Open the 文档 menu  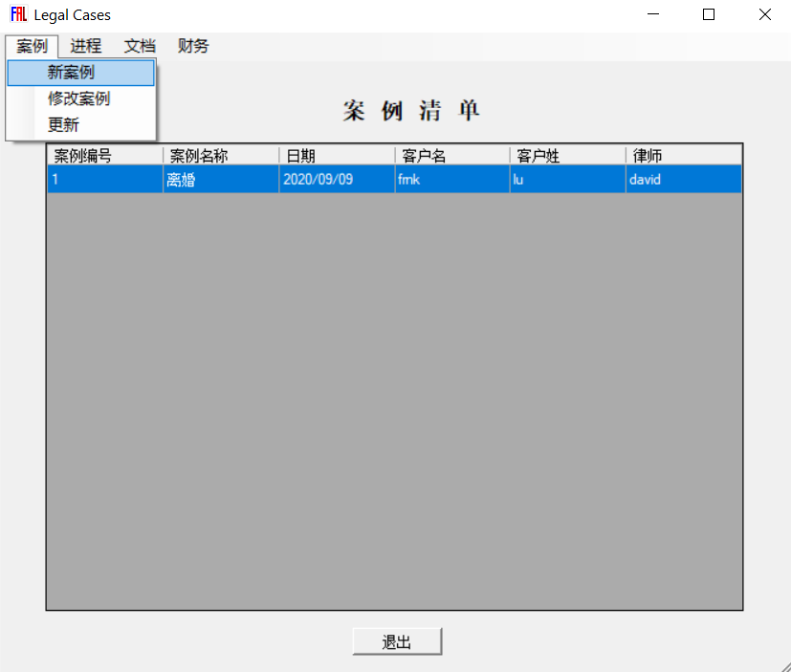coord(140,46)
